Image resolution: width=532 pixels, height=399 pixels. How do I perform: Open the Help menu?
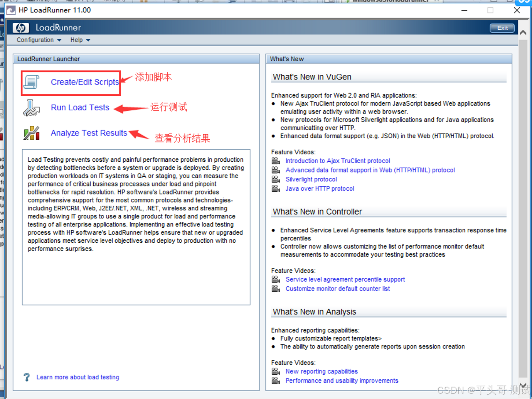(80, 40)
